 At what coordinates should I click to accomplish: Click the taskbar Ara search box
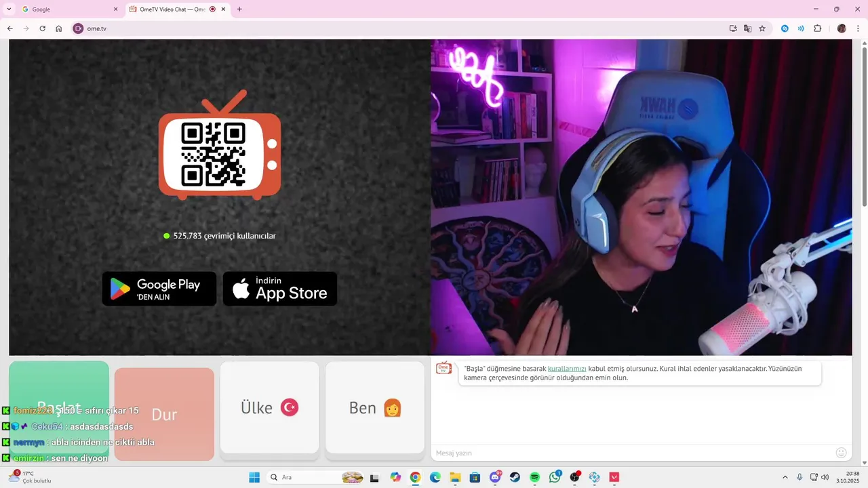pyautogui.click(x=317, y=477)
